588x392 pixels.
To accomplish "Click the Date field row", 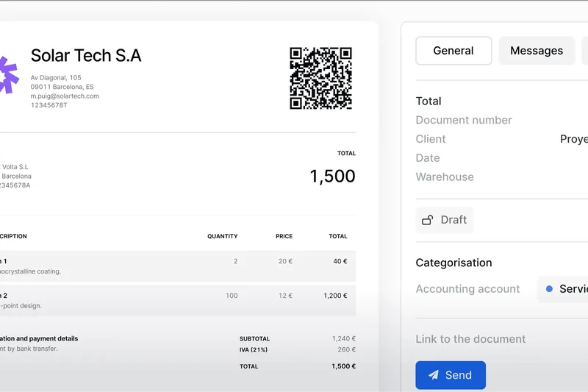I will pos(428,158).
